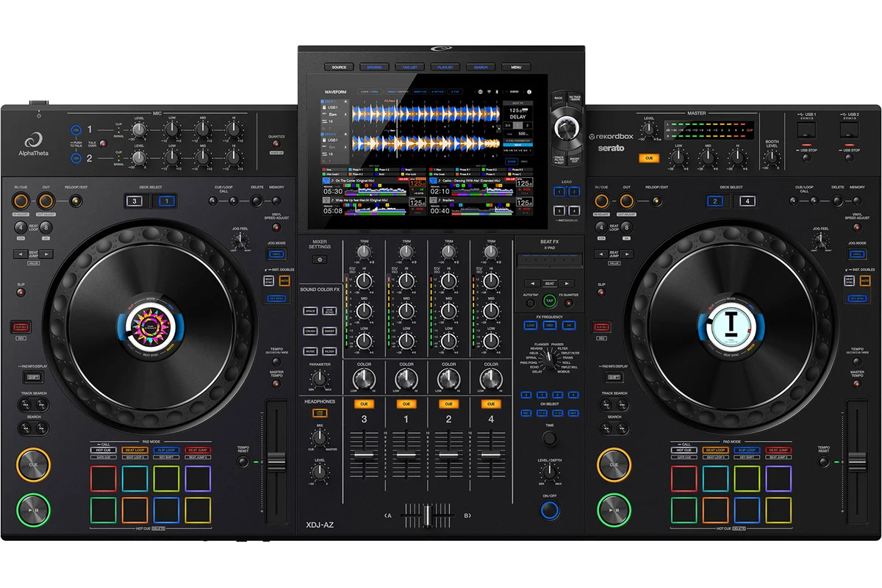Click the left deck OUT loop button
Viewport: 882px width, 588px height.
46,201
